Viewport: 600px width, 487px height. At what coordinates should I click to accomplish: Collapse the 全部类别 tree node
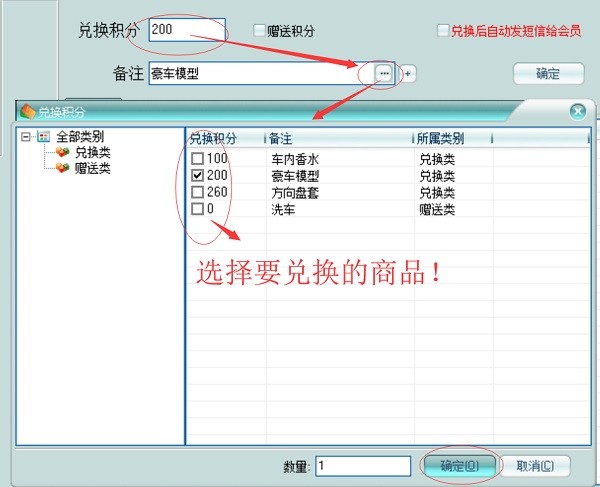point(26,137)
